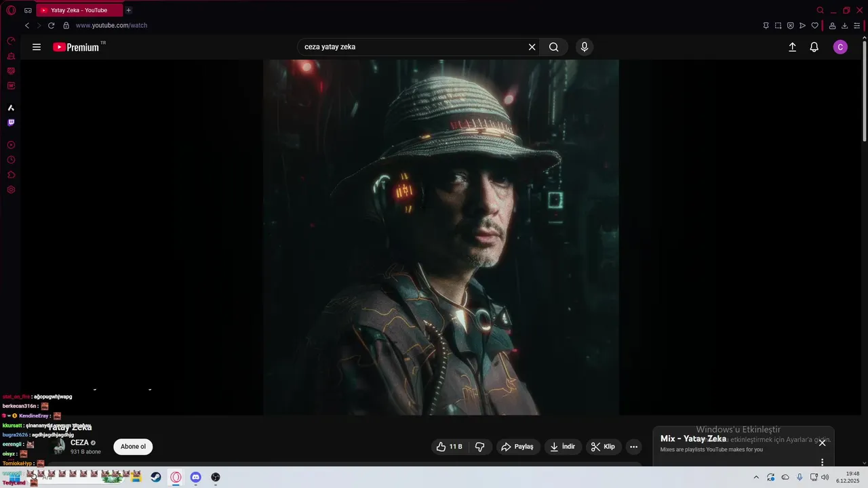This screenshot has height=488, width=868.
Task: Open Mix panel vertical dots menu
Action: tap(822, 462)
